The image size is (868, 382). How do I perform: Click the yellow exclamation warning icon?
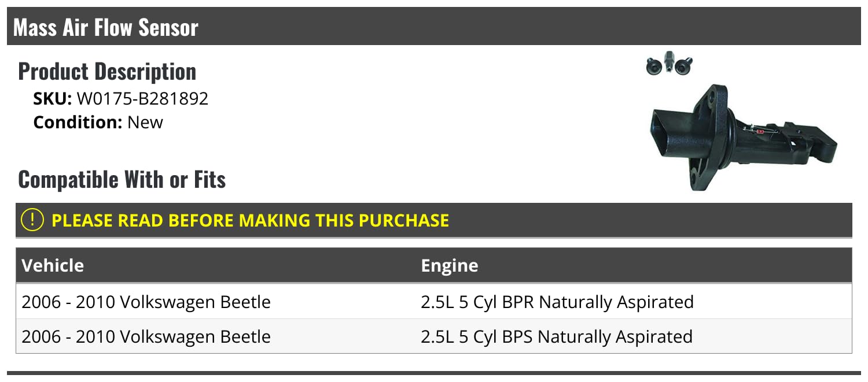[x=32, y=220]
